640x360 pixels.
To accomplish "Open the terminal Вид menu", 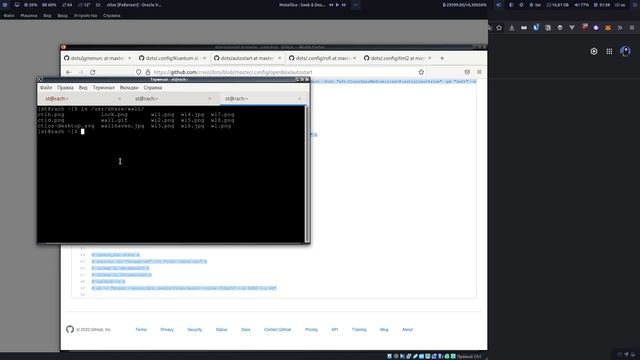I will (83, 88).
